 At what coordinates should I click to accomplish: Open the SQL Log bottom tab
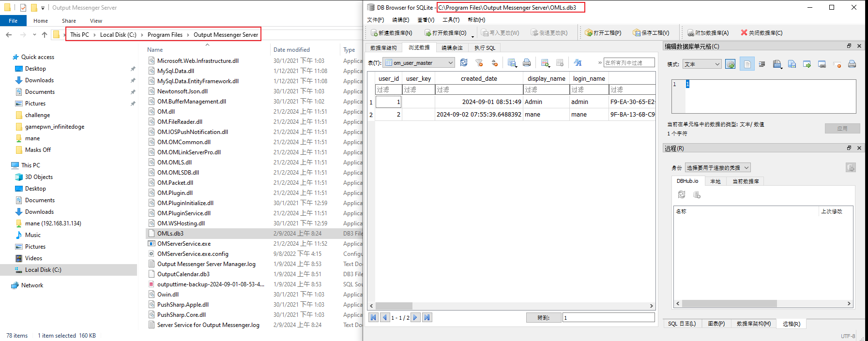[x=682, y=324]
